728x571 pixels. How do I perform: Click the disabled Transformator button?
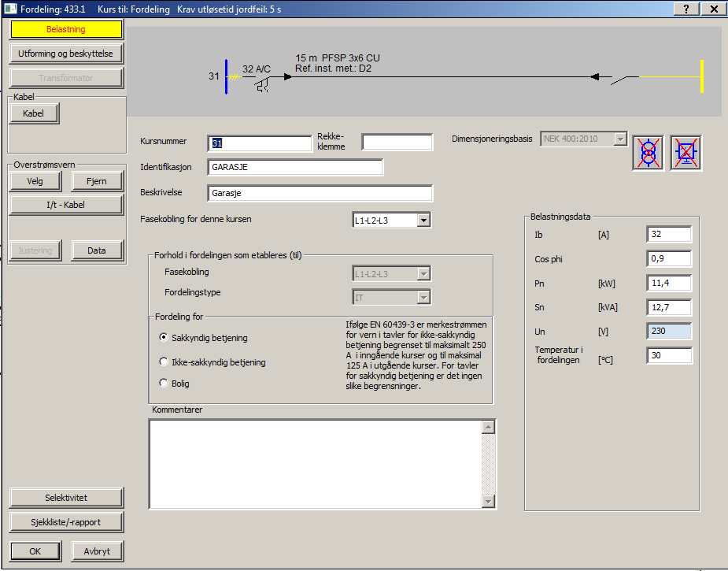click(66, 78)
